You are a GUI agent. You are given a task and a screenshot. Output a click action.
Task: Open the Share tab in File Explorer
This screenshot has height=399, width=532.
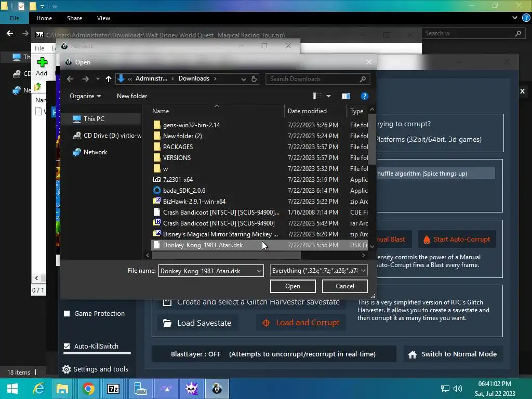coord(74,18)
